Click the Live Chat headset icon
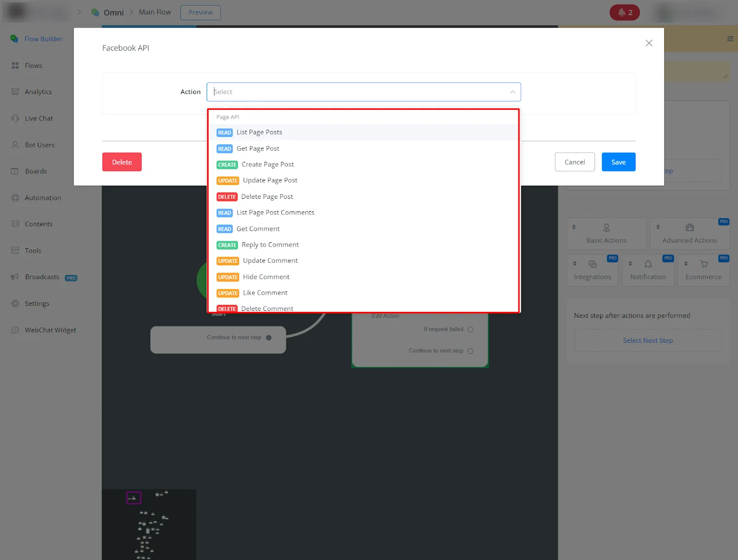Screen dimensions: 738x560 click(x=15, y=119)
